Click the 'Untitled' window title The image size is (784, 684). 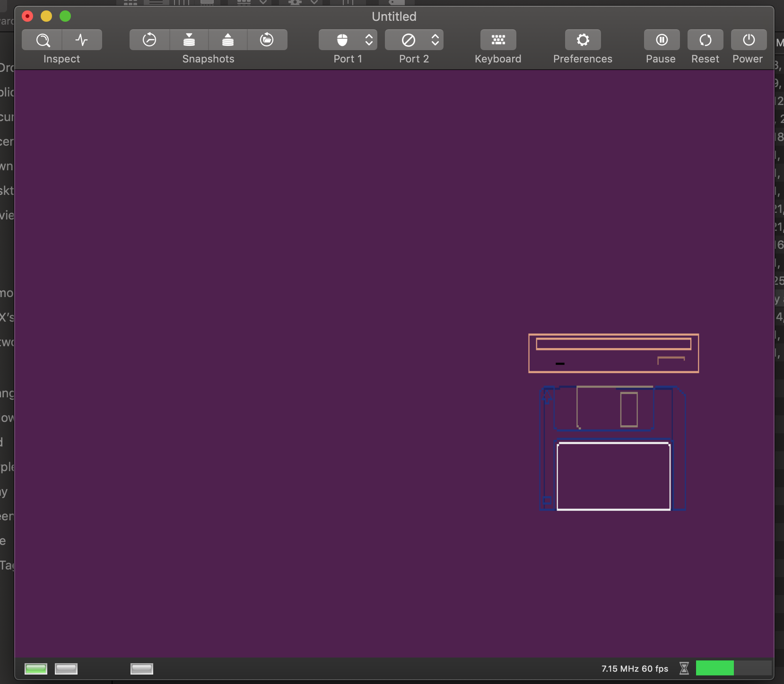point(394,17)
